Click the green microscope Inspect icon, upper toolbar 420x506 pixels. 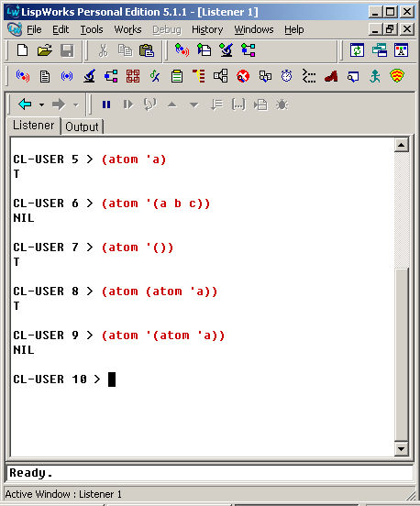pyautogui.click(x=226, y=50)
